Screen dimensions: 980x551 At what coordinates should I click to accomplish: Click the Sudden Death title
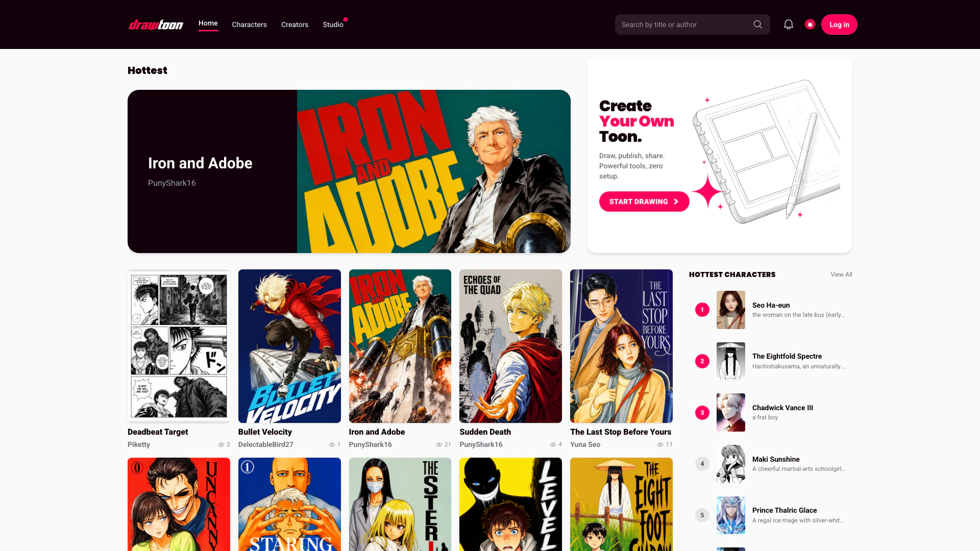tap(485, 432)
